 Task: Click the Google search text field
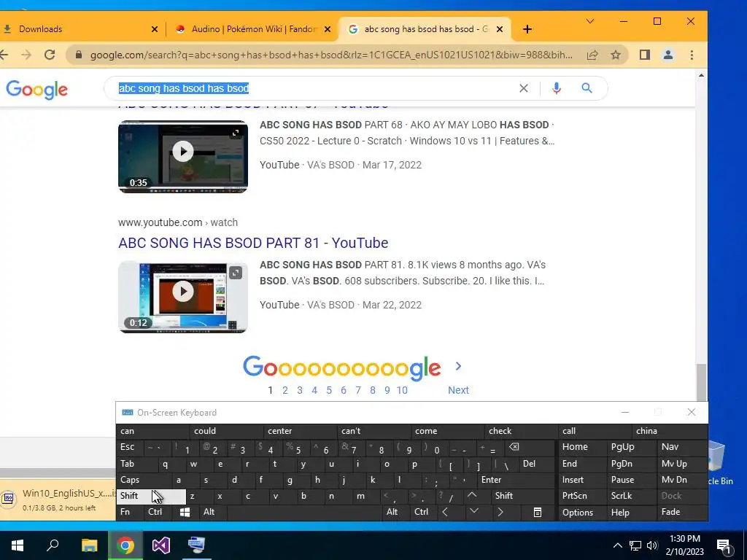tap(314, 88)
